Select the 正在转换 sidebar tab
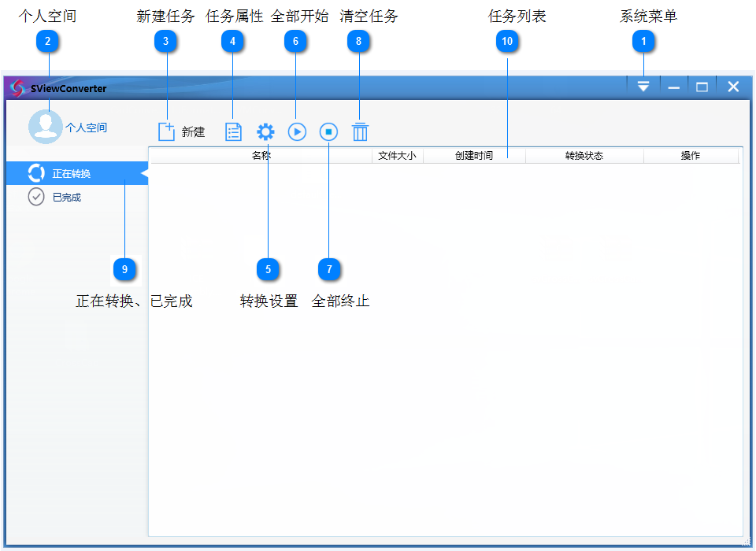This screenshot has height=551, width=756. [71, 174]
